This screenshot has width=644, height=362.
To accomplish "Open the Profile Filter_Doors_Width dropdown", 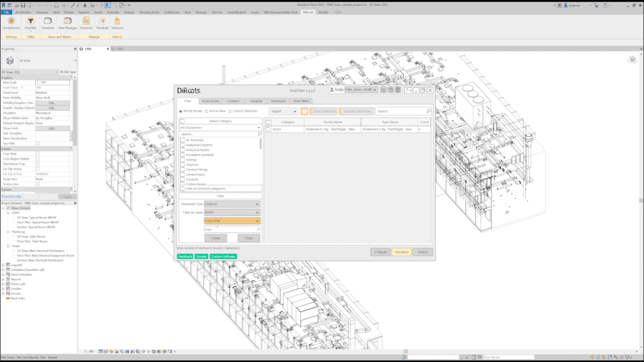I will click(361, 90).
